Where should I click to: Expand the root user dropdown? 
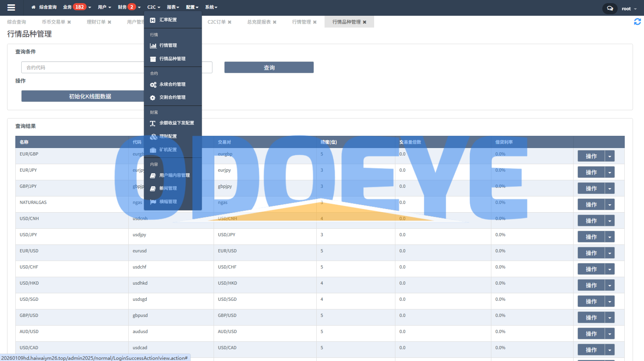pyautogui.click(x=629, y=9)
